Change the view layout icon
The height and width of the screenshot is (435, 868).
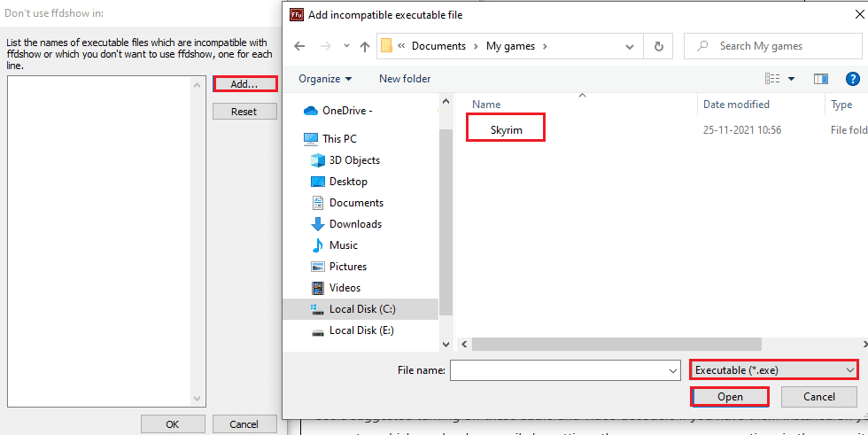point(772,79)
